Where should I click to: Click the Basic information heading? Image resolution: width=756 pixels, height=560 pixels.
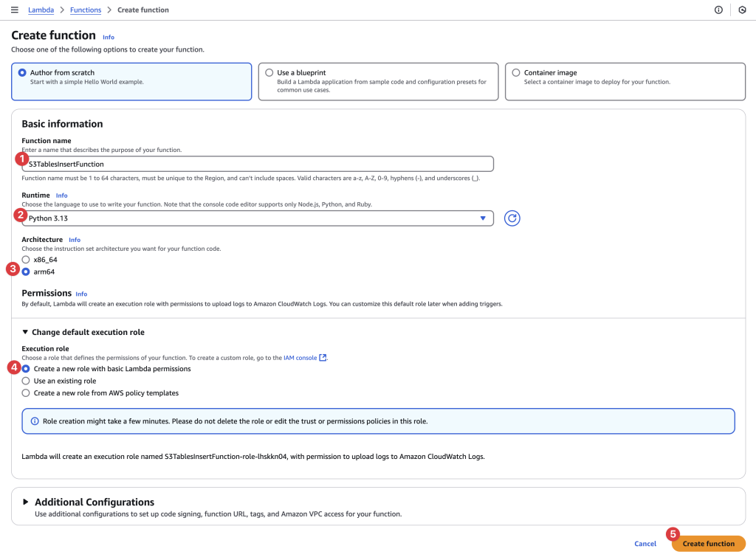click(x=62, y=124)
